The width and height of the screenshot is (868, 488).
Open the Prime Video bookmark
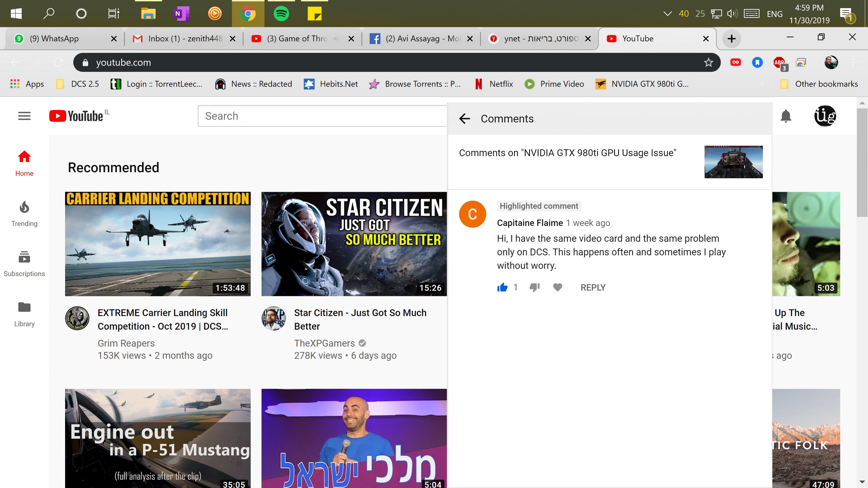[x=554, y=84]
